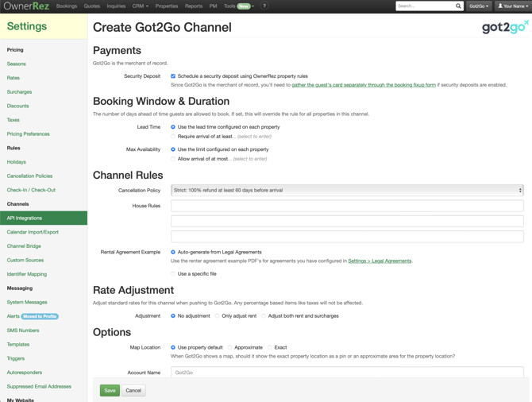Viewport: 532px width, 402px height.
Task: Open the Got2Go dropdown in top bar
Action: coord(478,6)
